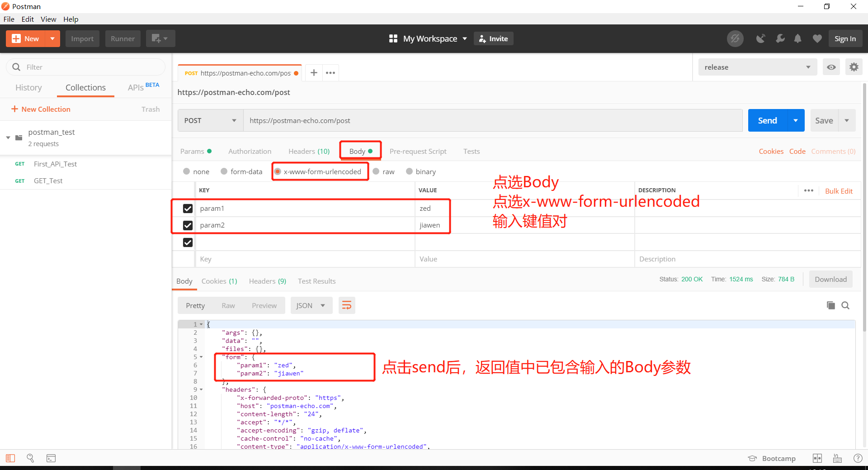This screenshot has width=868, height=470.
Task: Uncheck the param2 row checkbox
Action: [188, 225]
